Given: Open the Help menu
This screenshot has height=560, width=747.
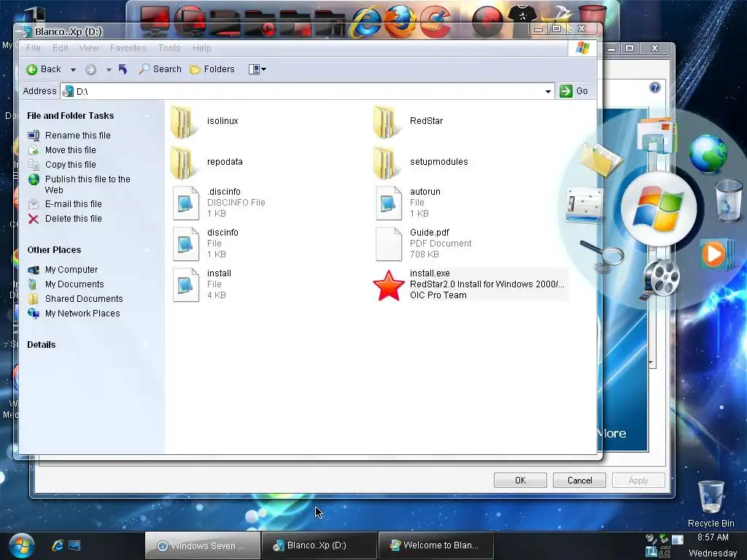Looking at the screenshot, I should click(201, 48).
